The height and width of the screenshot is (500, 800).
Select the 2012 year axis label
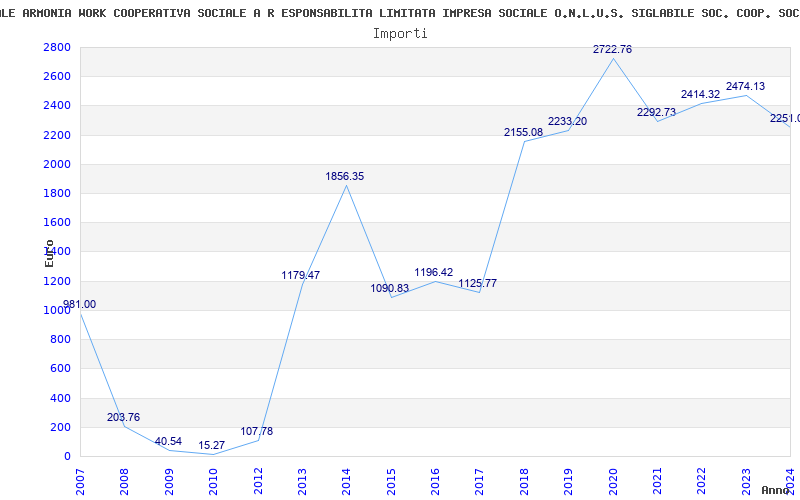258,481
